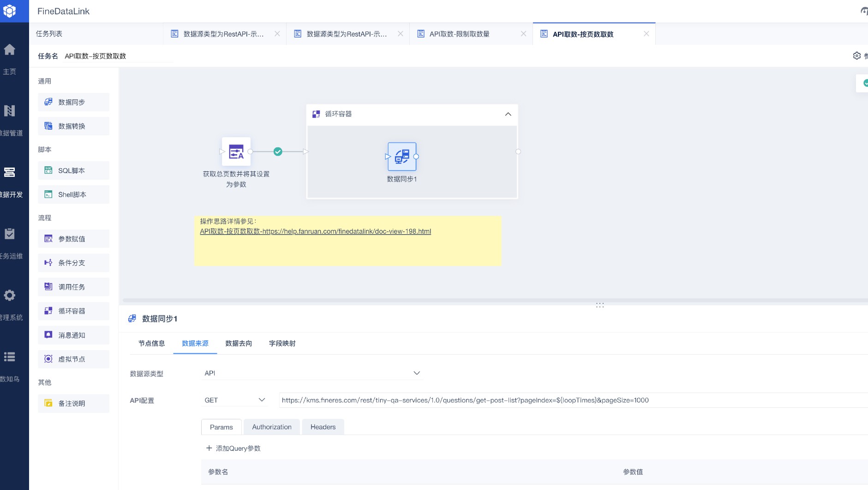Open the home (主页) sidebar icon
This screenshot has height=490, width=868.
9,49
